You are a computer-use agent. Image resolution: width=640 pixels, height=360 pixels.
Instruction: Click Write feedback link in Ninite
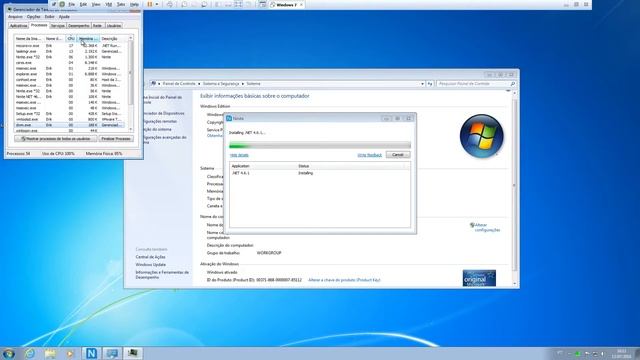coord(370,155)
